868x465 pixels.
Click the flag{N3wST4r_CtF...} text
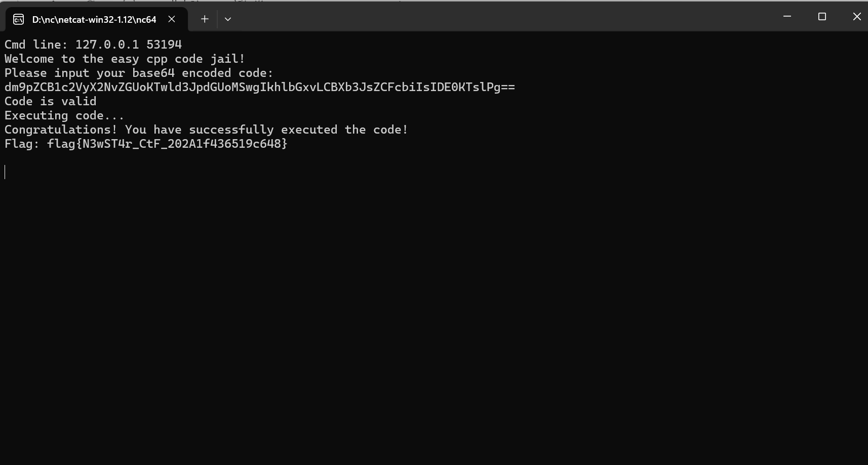tap(167, 144)
